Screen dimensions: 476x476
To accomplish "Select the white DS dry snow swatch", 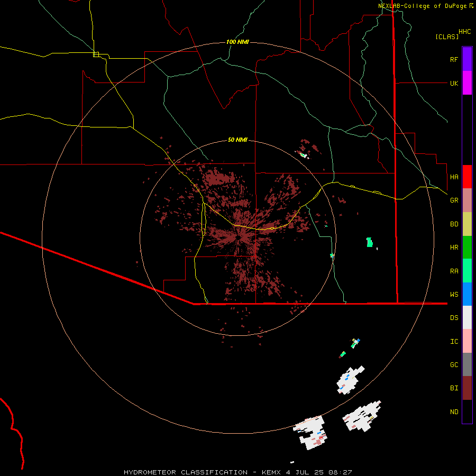I will (467, 317).
